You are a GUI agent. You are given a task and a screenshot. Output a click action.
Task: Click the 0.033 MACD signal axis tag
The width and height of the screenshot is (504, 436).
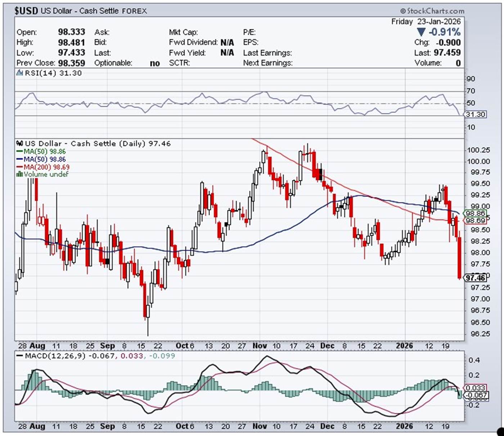tap(476, 388)
